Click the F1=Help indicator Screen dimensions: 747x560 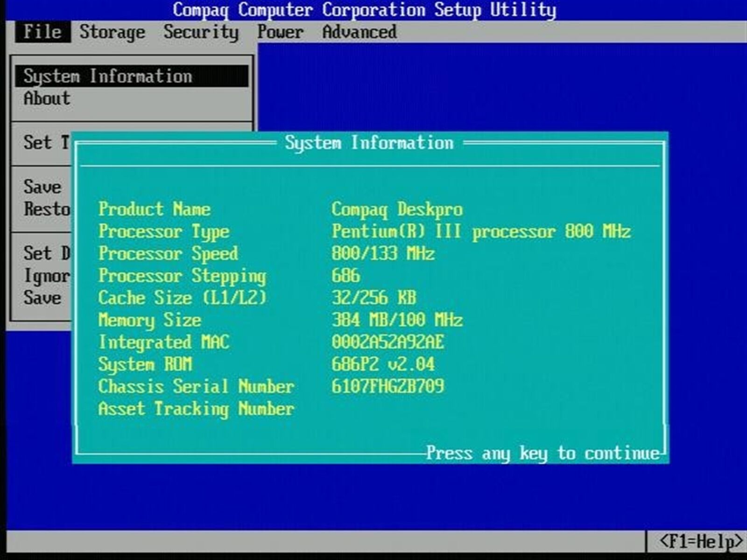coord(700,541)
